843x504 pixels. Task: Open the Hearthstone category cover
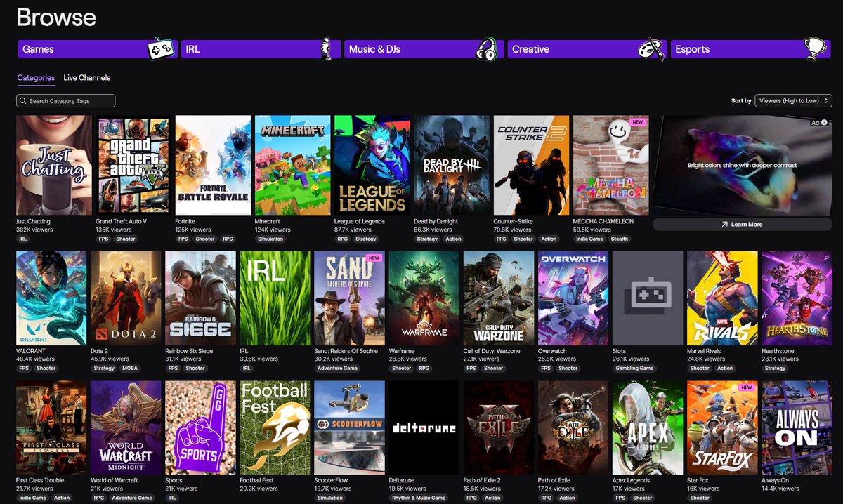[797, 298]
